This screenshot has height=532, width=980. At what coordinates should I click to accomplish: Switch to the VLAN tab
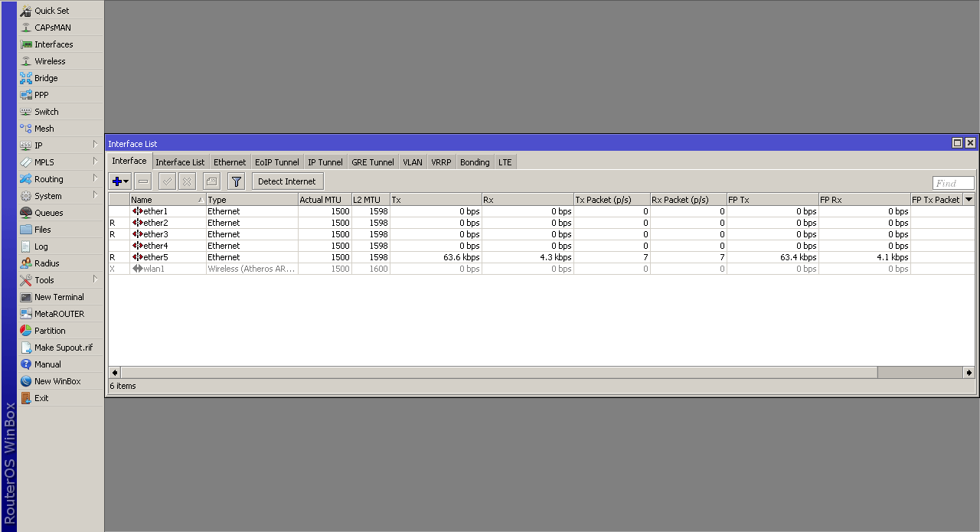413,162
